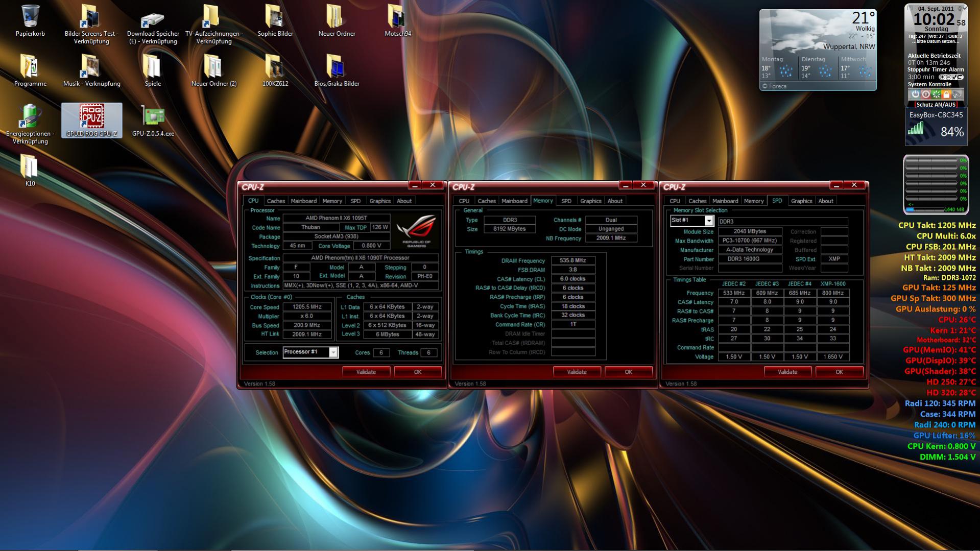Click the orange lock icon in System Kontrolle
This screenshot has width=980, height=551.
pos(946,94)
